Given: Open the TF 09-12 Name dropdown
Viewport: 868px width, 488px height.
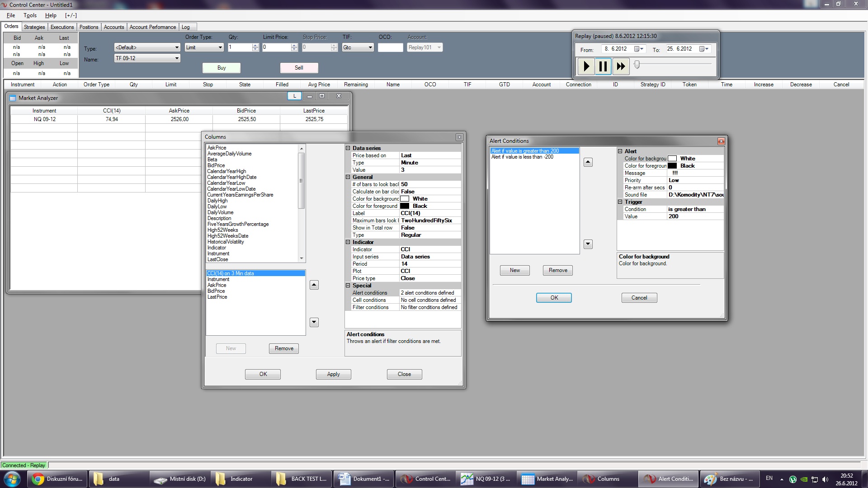Looking at the screenshot, I should [x=177, y=58].
